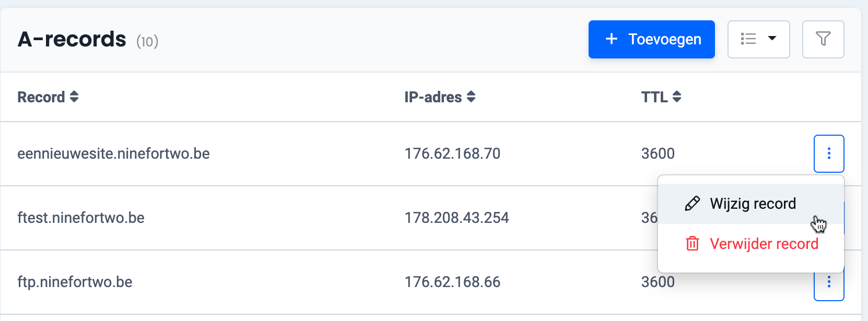The height and width of the screenshot is (321, 868).
Task: Click the IP address 176.62.168.66
Action: click(452, 282)
